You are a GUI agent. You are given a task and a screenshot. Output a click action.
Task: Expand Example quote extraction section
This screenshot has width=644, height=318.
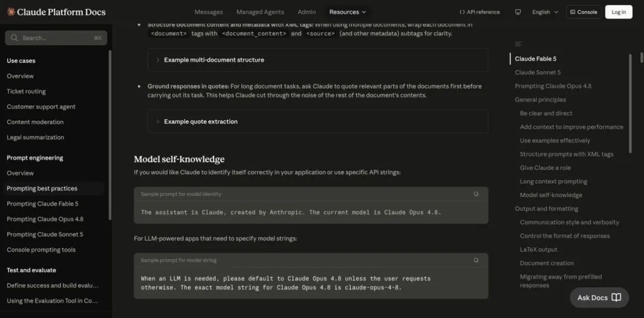317,121
